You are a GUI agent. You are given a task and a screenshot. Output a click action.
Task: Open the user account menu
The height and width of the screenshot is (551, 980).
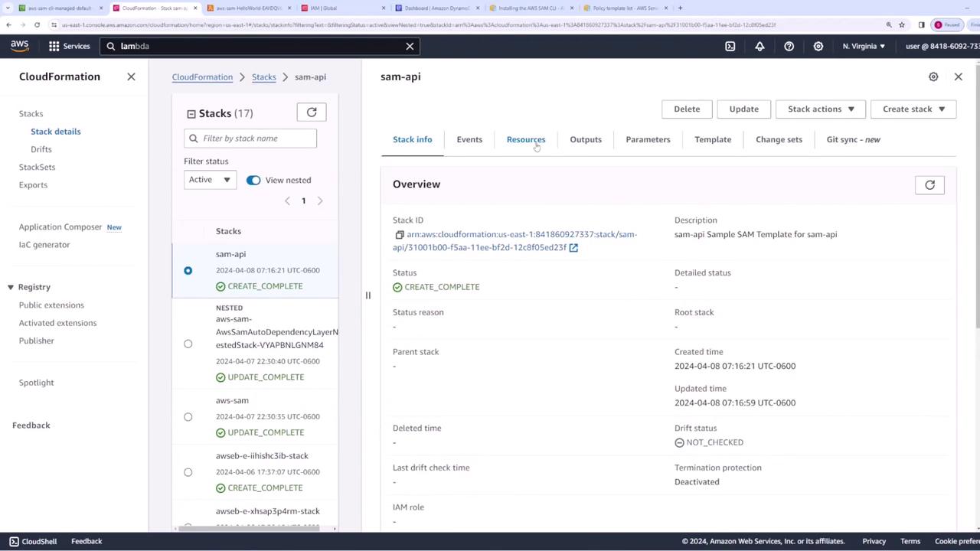pos(942,46)
